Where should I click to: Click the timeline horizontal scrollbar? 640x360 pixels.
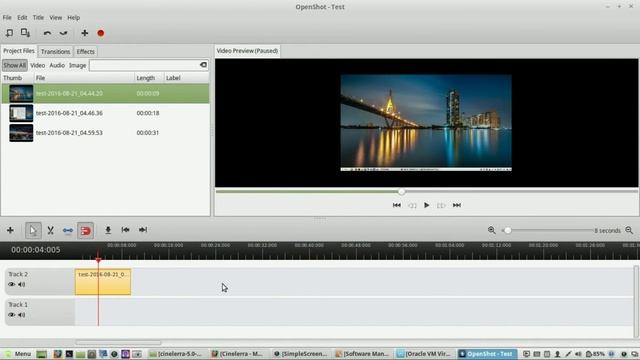118,343
